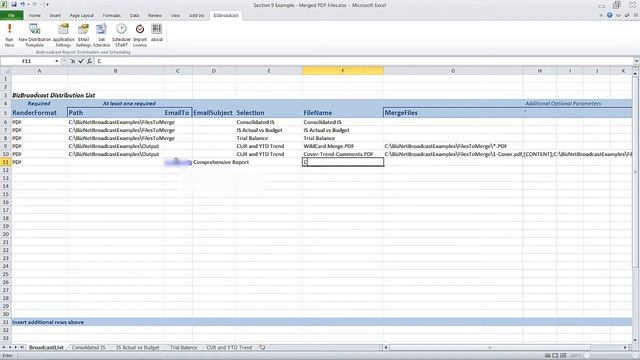Open Email Settings in the ribbon

click(x=83, y=35)
